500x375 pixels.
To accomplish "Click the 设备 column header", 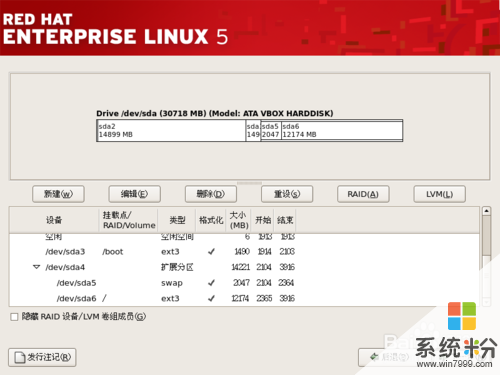I will coord(54,220).
